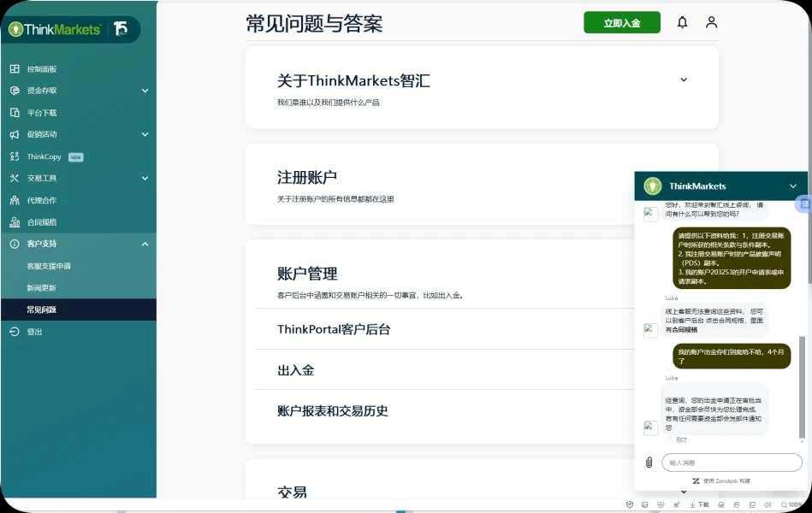Click the blue side widget at chat edge

803,204
